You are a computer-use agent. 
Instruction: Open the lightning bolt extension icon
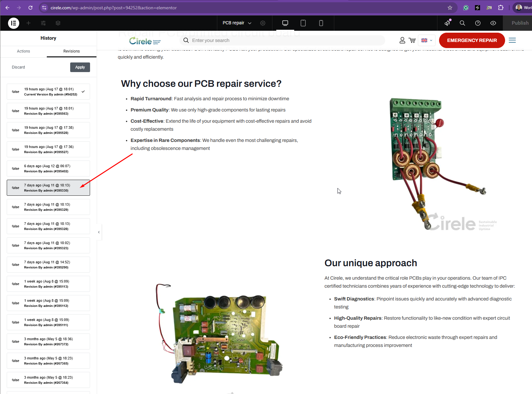pos(478,8)
